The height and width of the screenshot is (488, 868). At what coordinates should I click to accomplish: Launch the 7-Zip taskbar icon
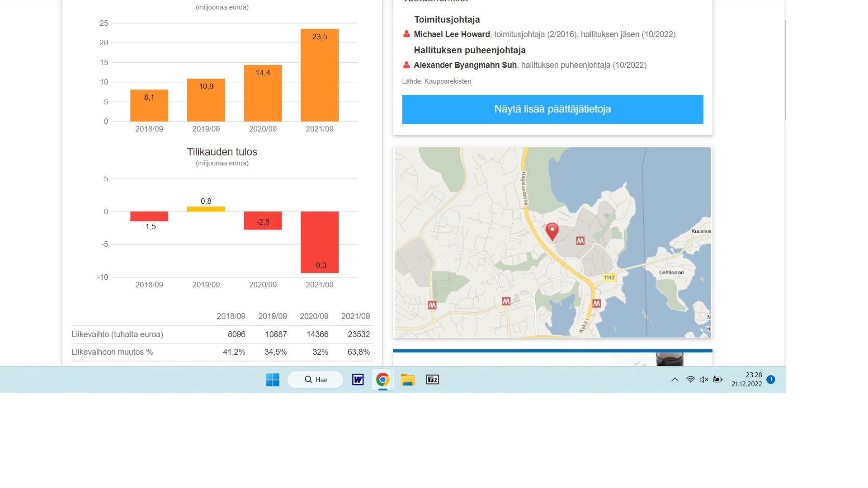433,380
